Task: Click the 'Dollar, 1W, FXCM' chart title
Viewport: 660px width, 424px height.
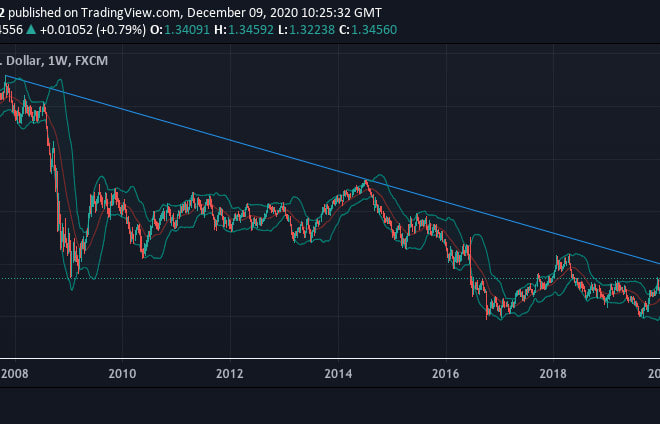Action: click(x=57, y=61)
